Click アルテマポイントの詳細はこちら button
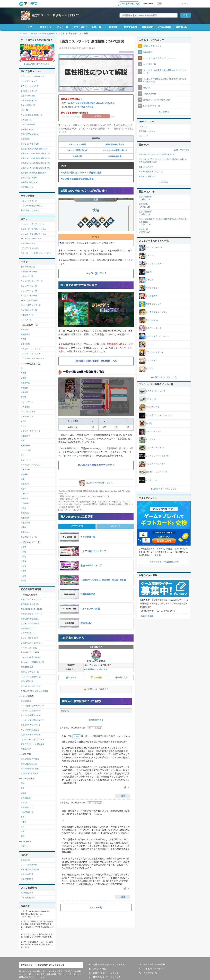Image resolution: width=210 pixels, height=980 pixels. 164,562
